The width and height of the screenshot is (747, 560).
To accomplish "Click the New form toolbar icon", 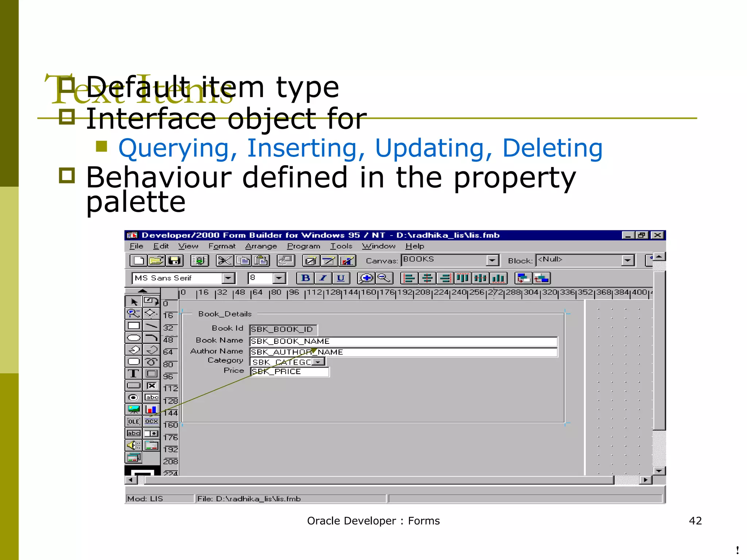I will 139,260.
